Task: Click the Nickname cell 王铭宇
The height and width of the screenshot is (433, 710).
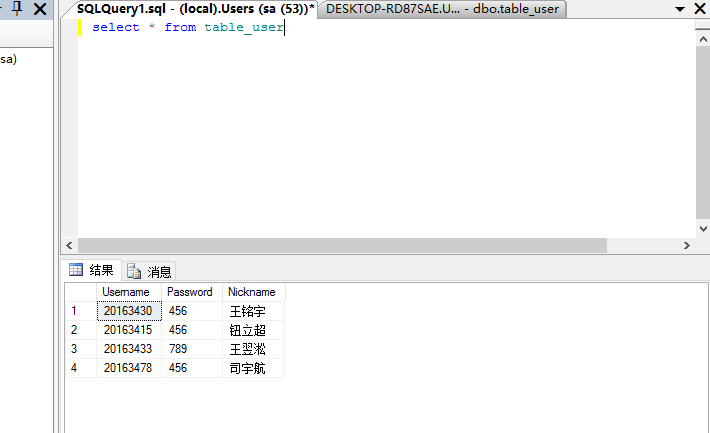Action: 254,311
